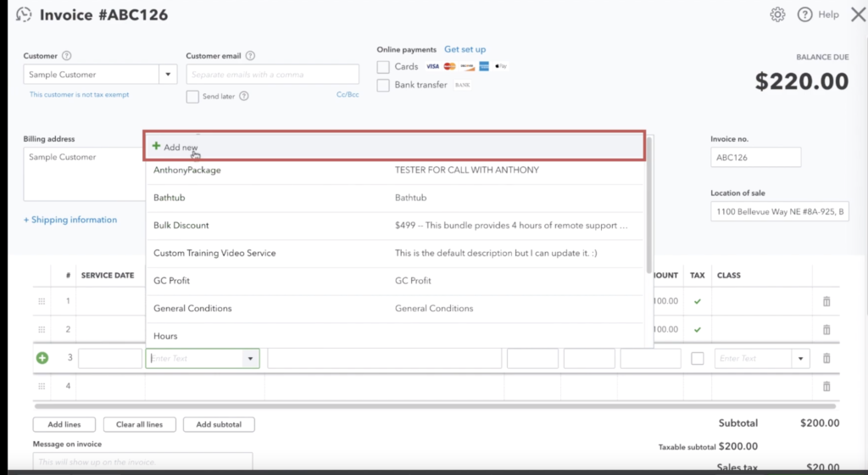
Task: Click drag handle icon for line 2
Action: coord(41,329)
